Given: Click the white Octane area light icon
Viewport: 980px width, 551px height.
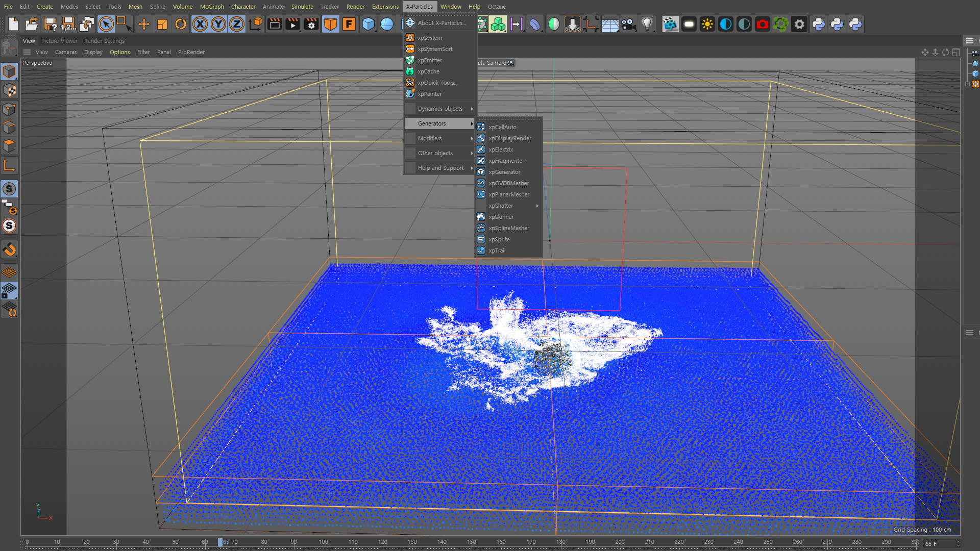Looking at the screenshot, I should coord(689,24).
